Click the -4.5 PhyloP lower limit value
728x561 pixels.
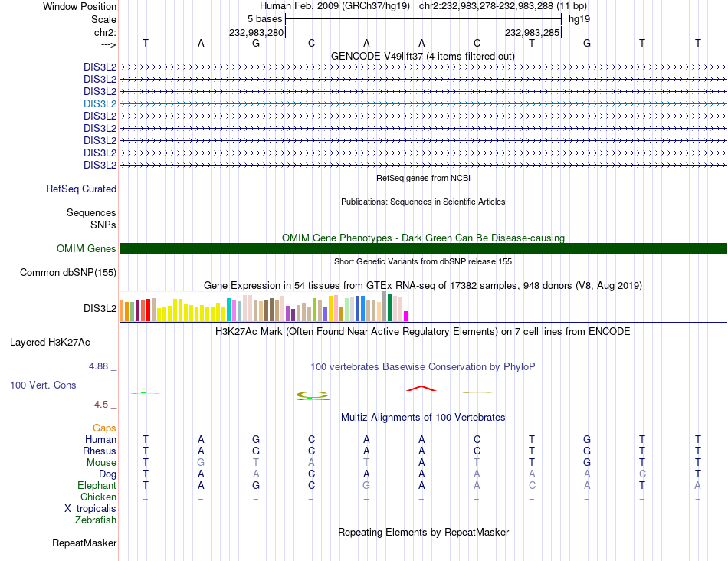[x=100, y=405]
